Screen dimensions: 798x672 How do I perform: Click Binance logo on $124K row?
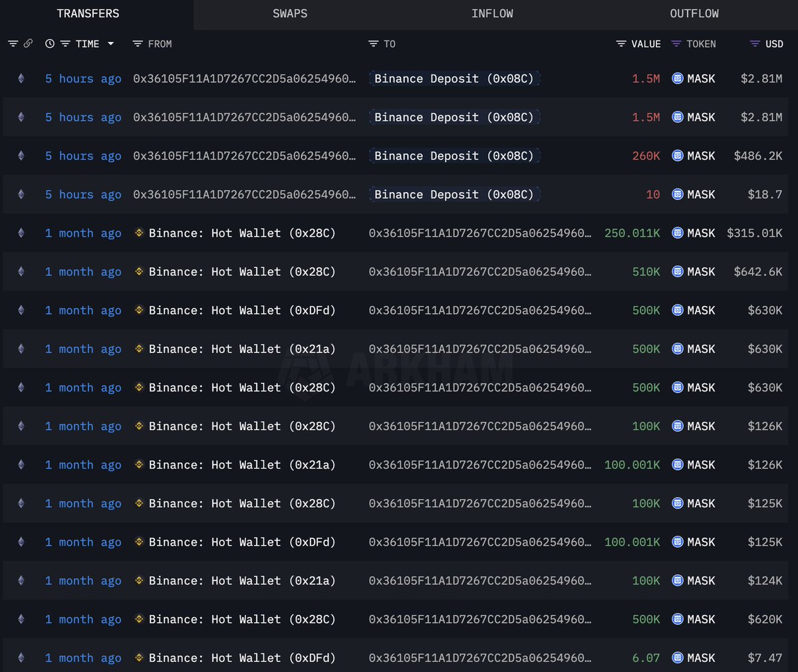tap(139, 580)
